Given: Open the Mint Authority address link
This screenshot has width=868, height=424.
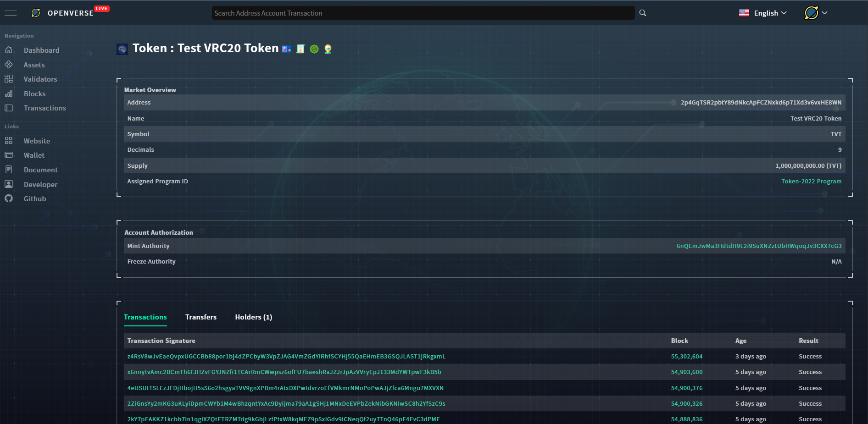Looking at the screenshot, I should coord(759,246).
